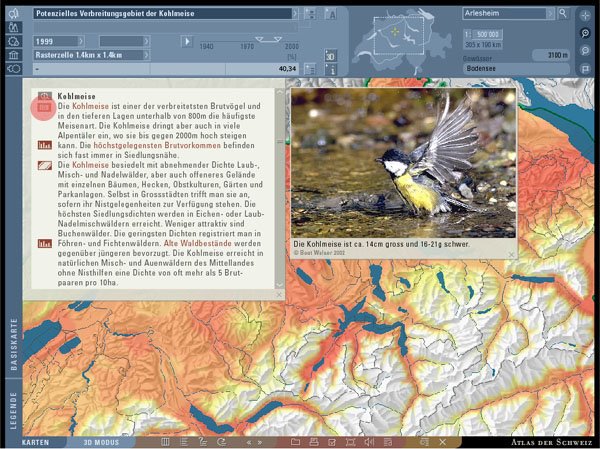Click the window layout icon near X
The height and width of the screenshot is (449, 600).
coord(424,442)
